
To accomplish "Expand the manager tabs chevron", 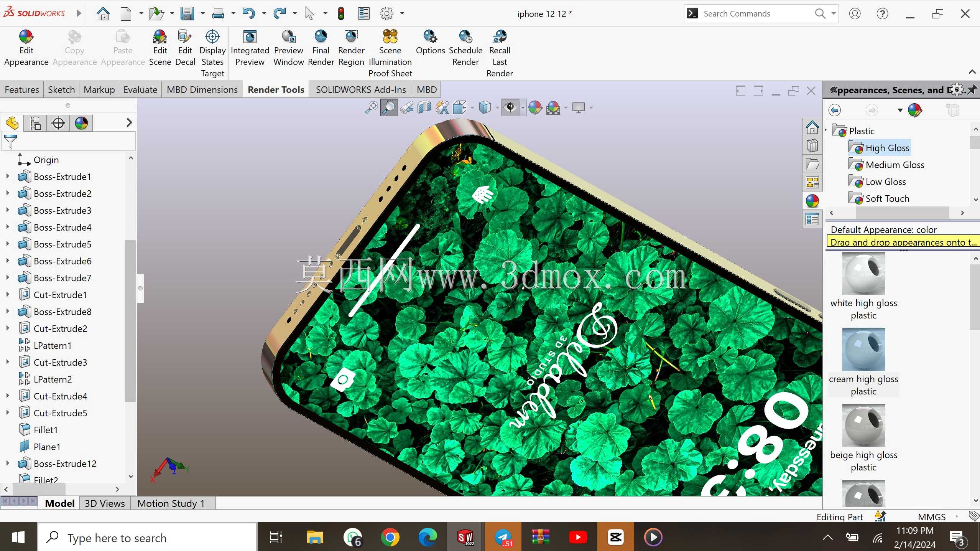I will [x=129, y=123].
